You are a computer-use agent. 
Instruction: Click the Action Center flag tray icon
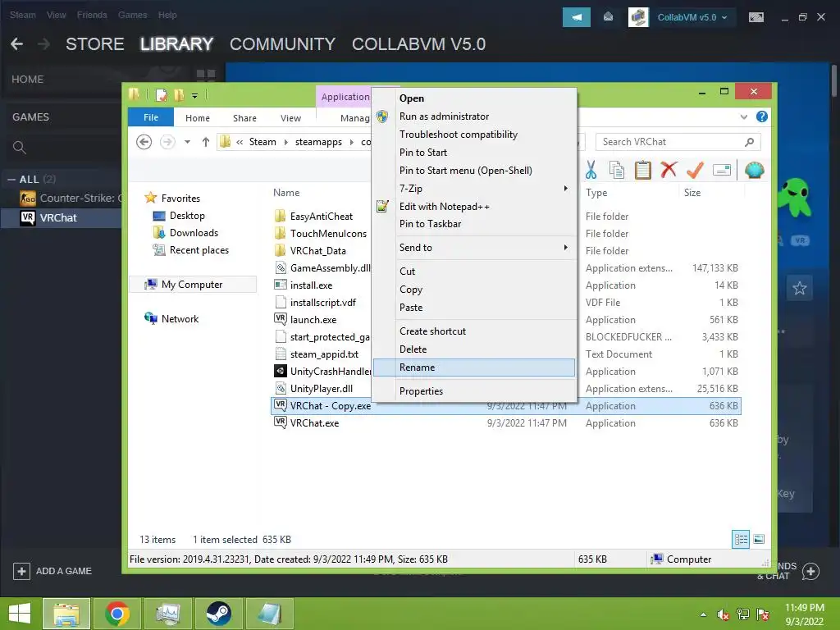[763, 614]
